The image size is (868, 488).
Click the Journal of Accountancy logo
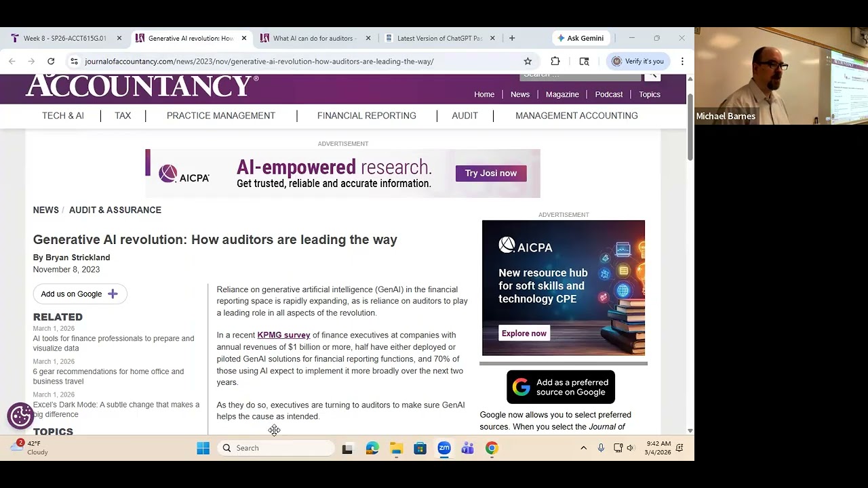pyautogui.click(x=142, y=86)
